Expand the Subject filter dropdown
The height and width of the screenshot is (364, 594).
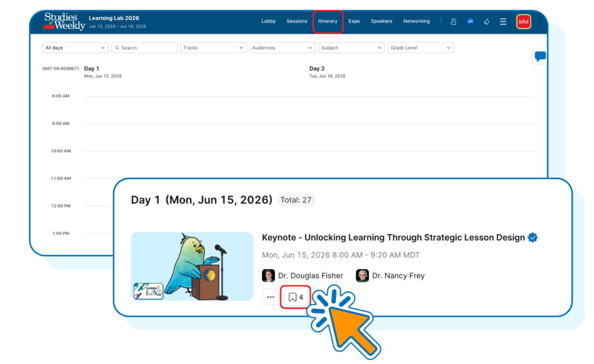352,48
